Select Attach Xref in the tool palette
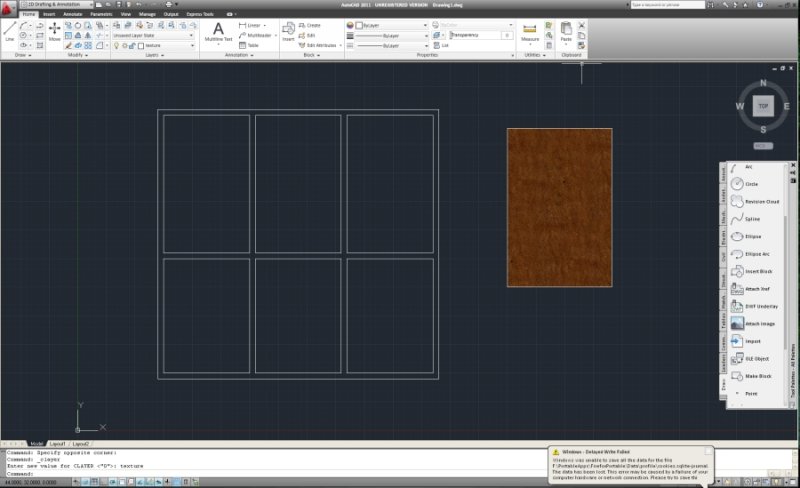This screenshot has width=800, height=488. pos(750,289)
